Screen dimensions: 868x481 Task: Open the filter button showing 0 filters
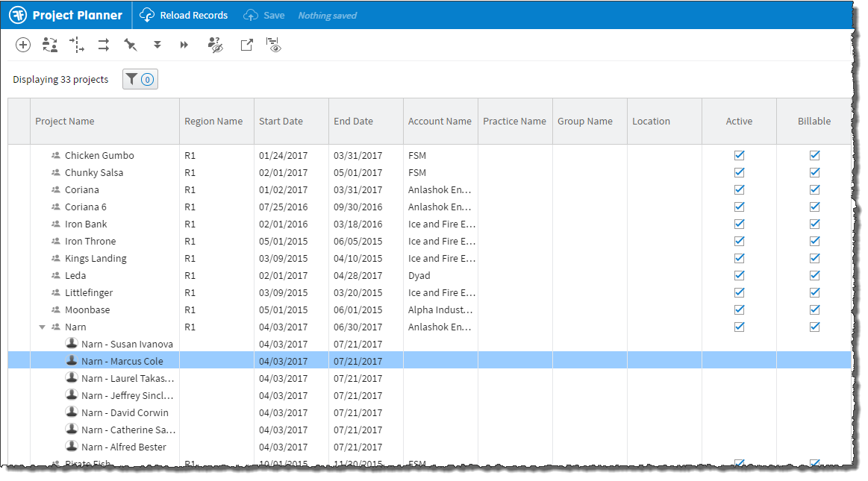(140, 80)
